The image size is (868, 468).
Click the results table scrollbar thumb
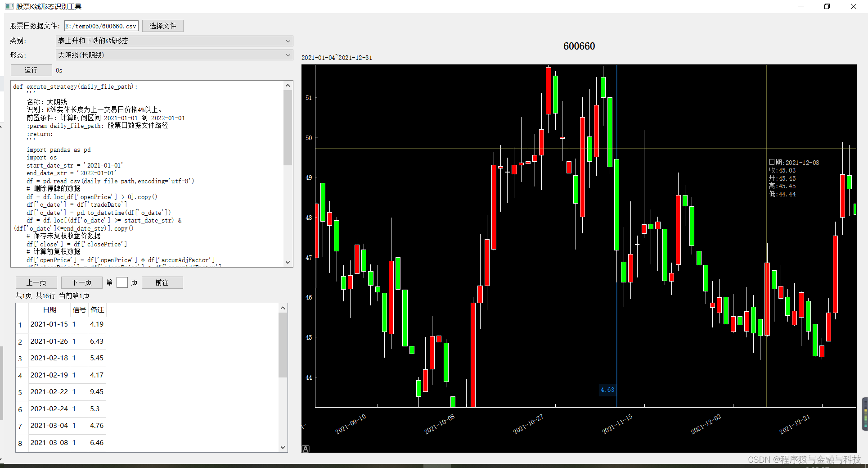(x=283, y=345)
